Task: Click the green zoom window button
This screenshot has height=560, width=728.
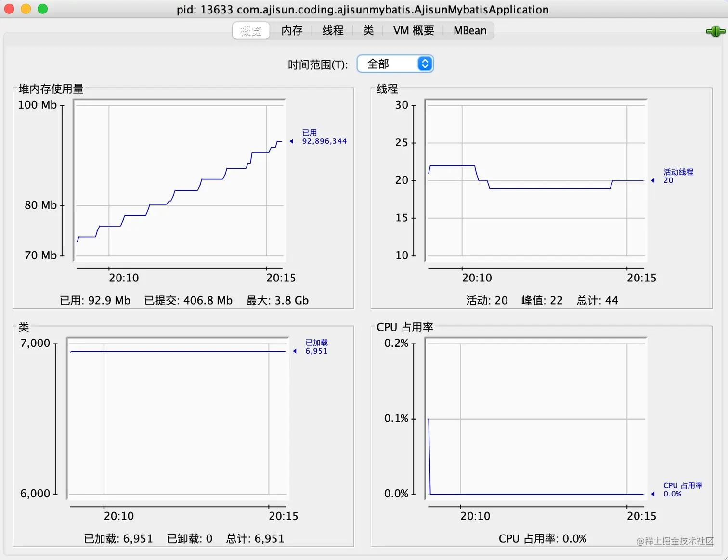Action: (x=43, y=9)
